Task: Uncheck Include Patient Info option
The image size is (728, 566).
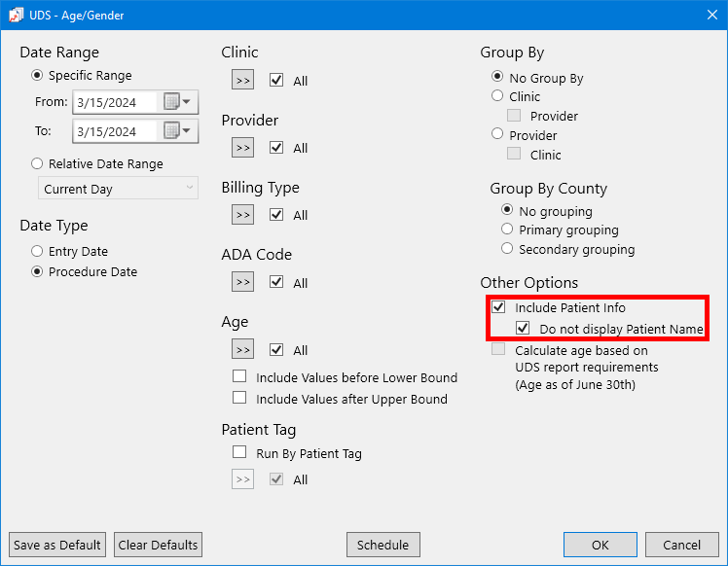Action: point(499,308)
